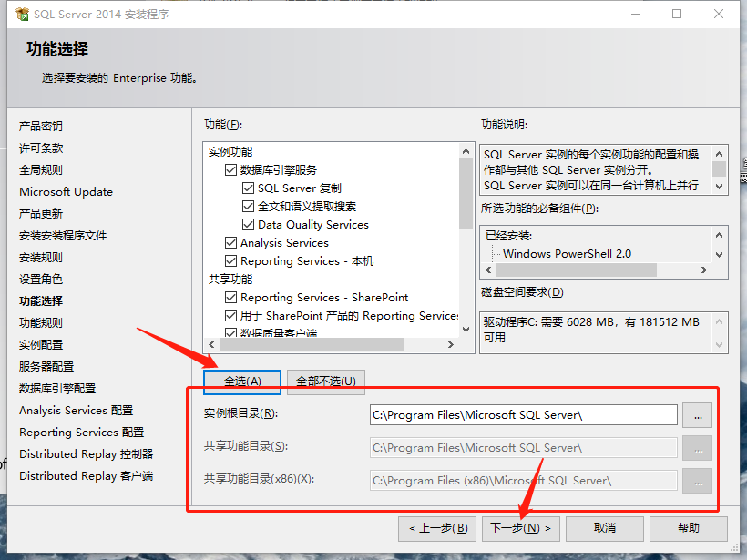The image size is (747, 560).
Task: Toggle the 数据质量客户端 checkbox
Action: pos(230,333)
